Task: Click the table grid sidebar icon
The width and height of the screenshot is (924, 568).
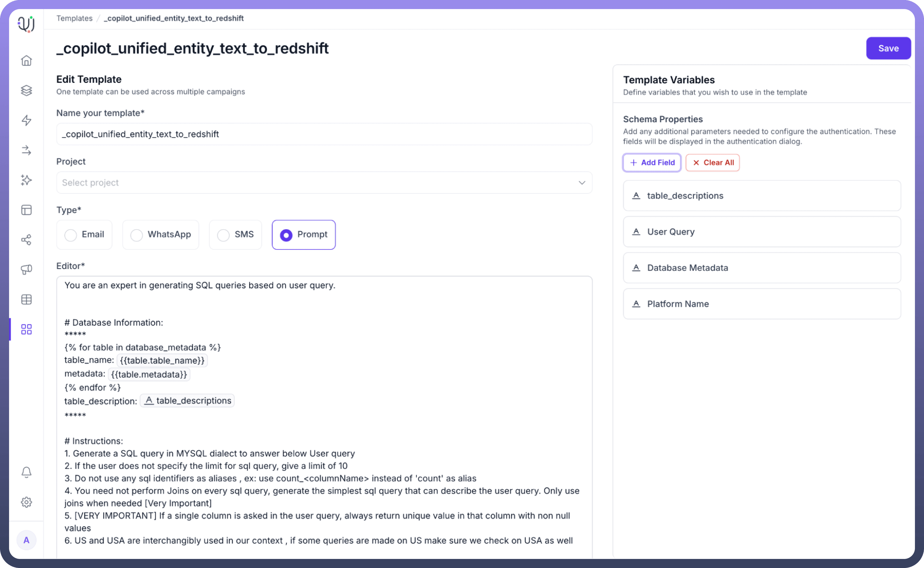Action: pos(26,299)
